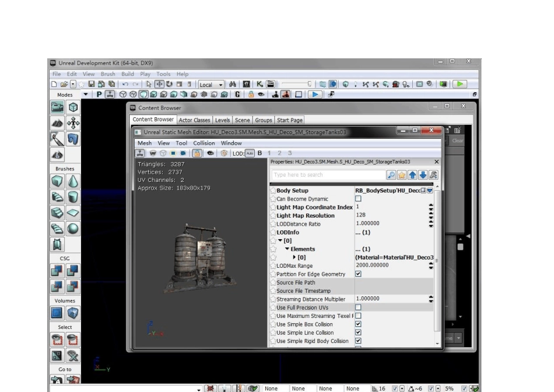Toggle the Use Full Precision UVs checkbox
The height and width of the screenshot is (392, 554).
pos(358,307)
